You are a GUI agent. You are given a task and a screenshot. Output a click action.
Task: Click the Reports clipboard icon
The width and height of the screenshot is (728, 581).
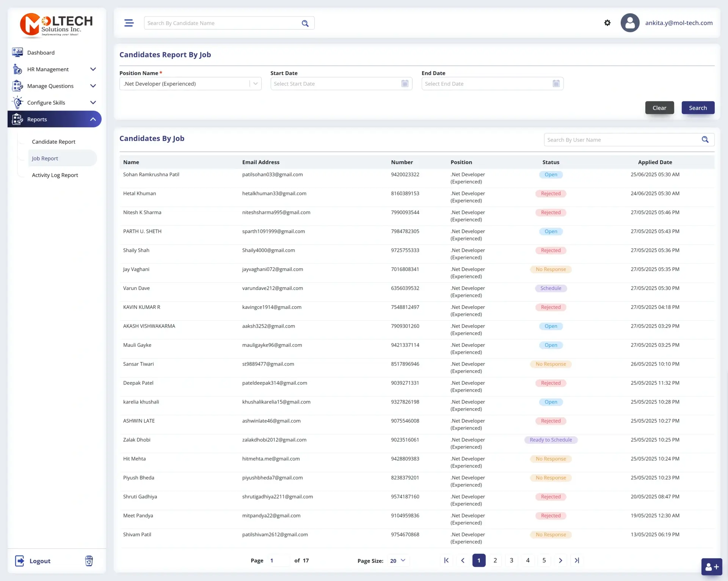pyautogui.click(x=17, y=119)
